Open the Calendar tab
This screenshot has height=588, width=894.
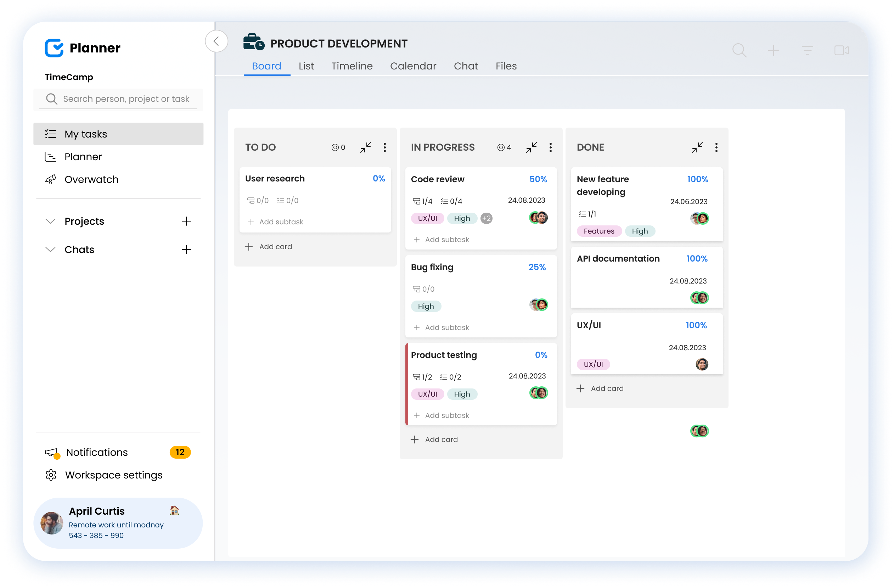[413, 66]
